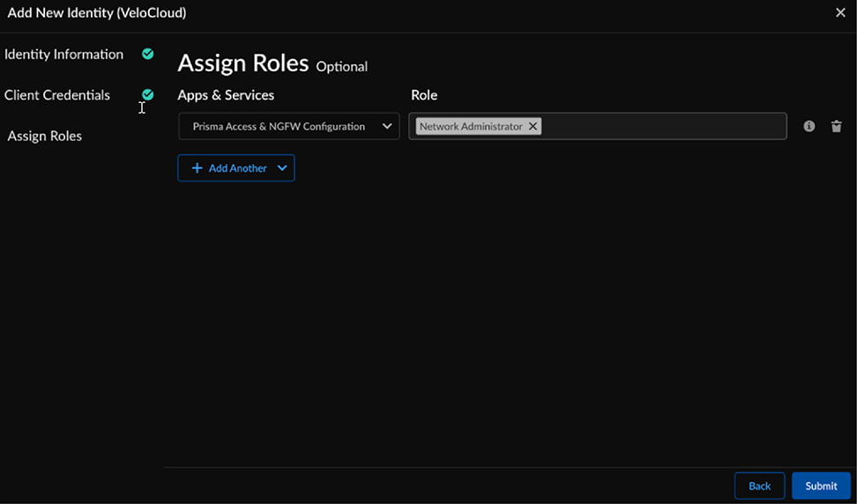Screen dimensions: 857x504
Task: Open the Prisma Access & NGFW Configuration dropdown
Action: [x=279, y=127]
